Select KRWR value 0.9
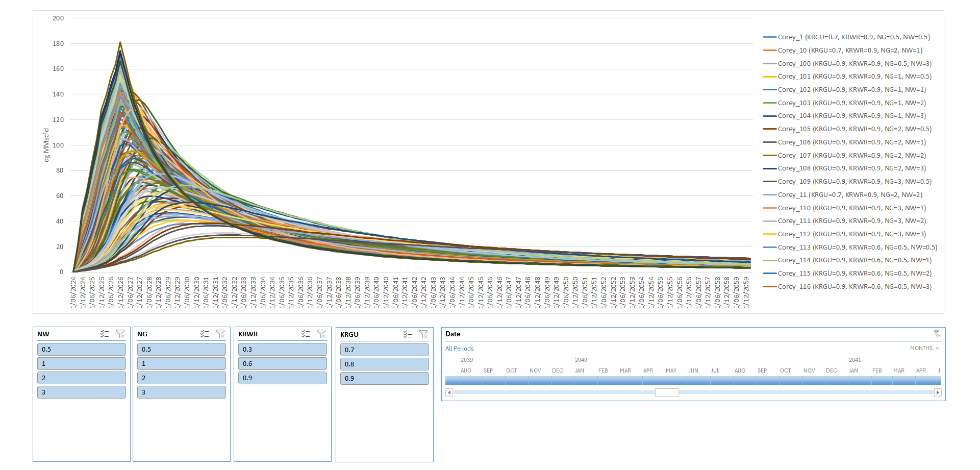The width and height of the screenshot is (980, 470). (x=283, y=378)
